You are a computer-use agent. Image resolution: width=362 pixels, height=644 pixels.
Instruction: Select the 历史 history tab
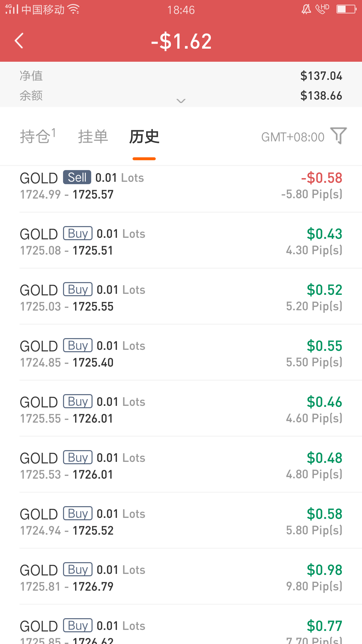(144, 137)
